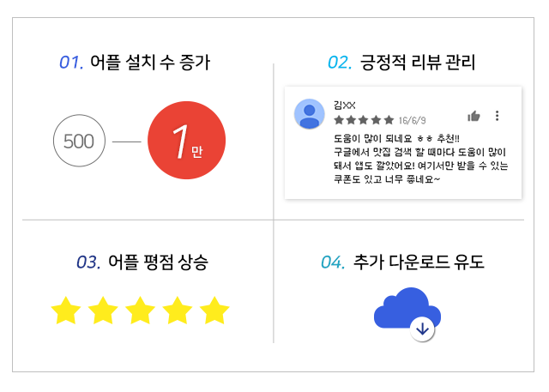Open the three-dot menu on the review card

497,116
